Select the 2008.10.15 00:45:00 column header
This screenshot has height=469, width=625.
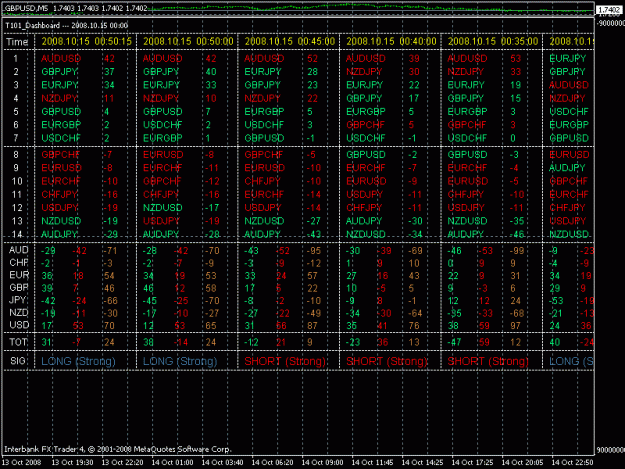[290, 41]
